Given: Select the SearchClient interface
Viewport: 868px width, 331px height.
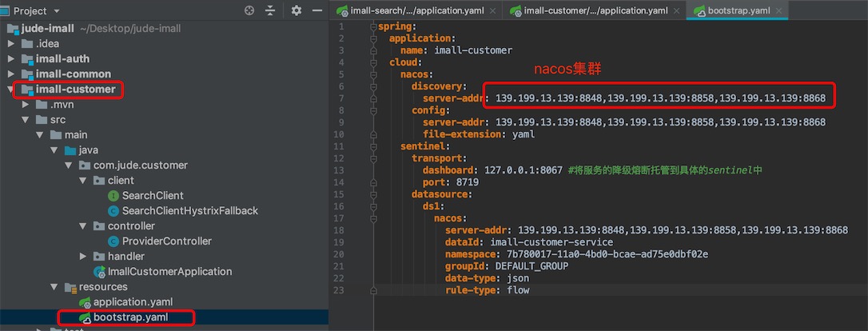Looking at the screenshot, I should click(153, 195).
